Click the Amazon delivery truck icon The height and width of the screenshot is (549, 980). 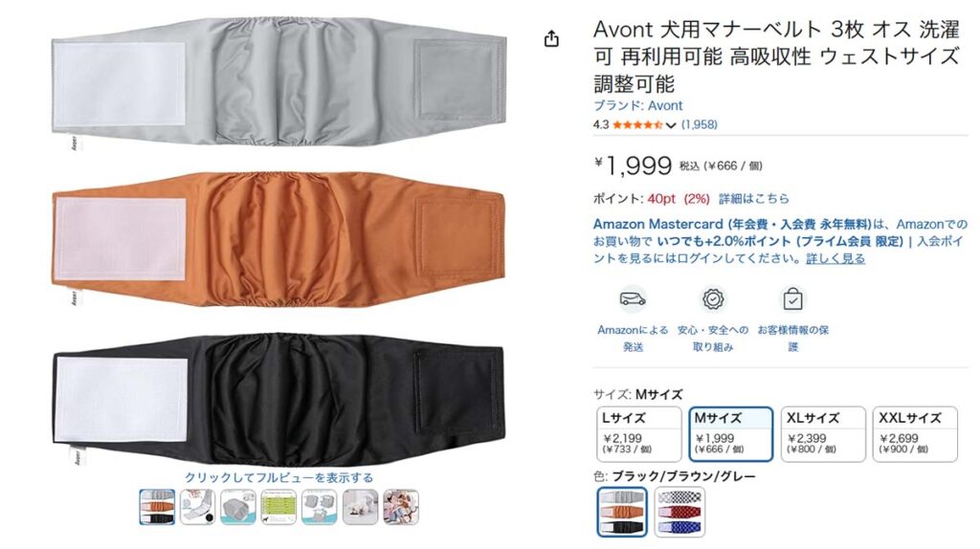[x=633, y=299]
